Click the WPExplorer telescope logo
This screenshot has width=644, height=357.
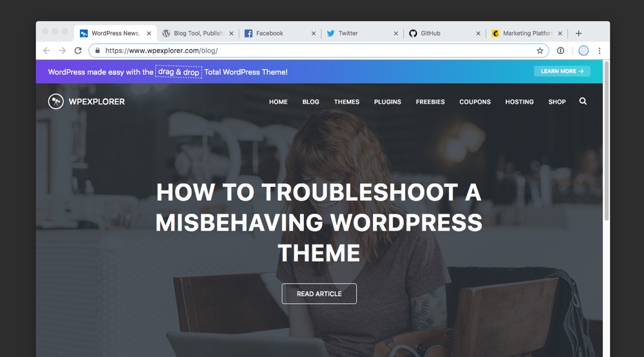56,101
